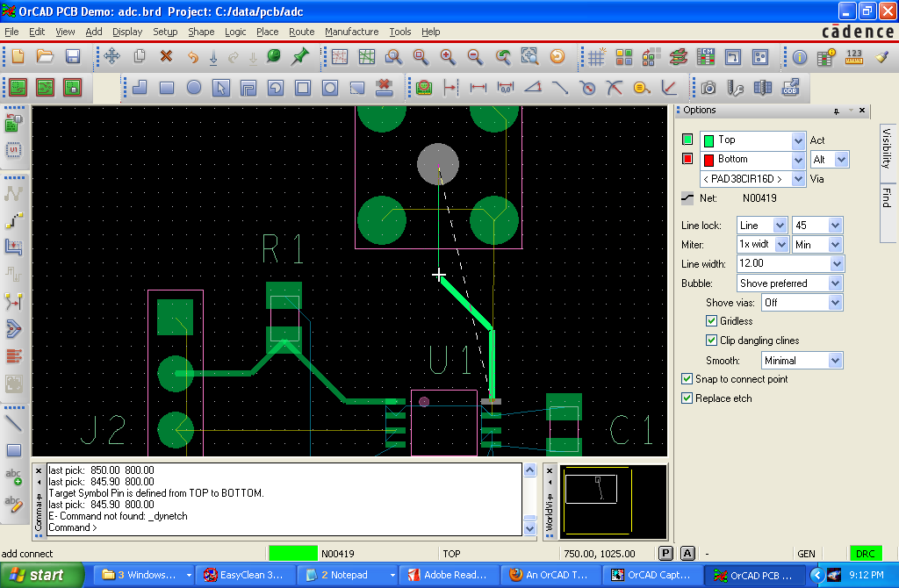
Task: Click the red X delete icon
Action: [x=166, y=57]
